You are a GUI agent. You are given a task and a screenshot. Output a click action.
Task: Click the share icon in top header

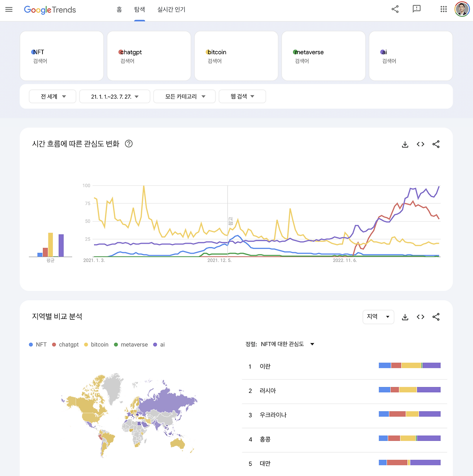pos(395,9)
